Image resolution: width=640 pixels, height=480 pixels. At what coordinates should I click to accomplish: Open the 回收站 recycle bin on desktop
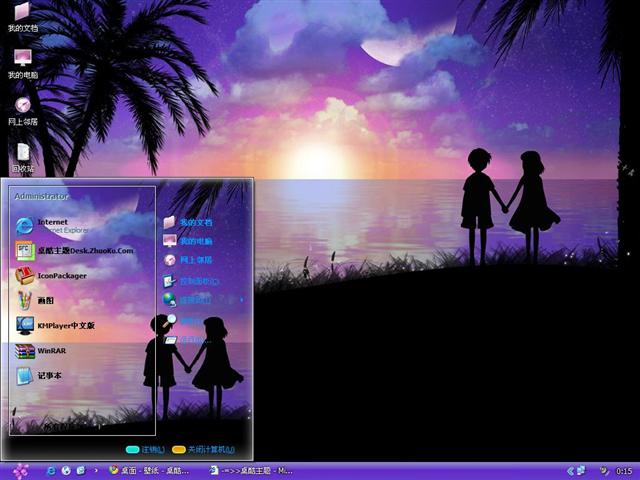click(23, 158)
